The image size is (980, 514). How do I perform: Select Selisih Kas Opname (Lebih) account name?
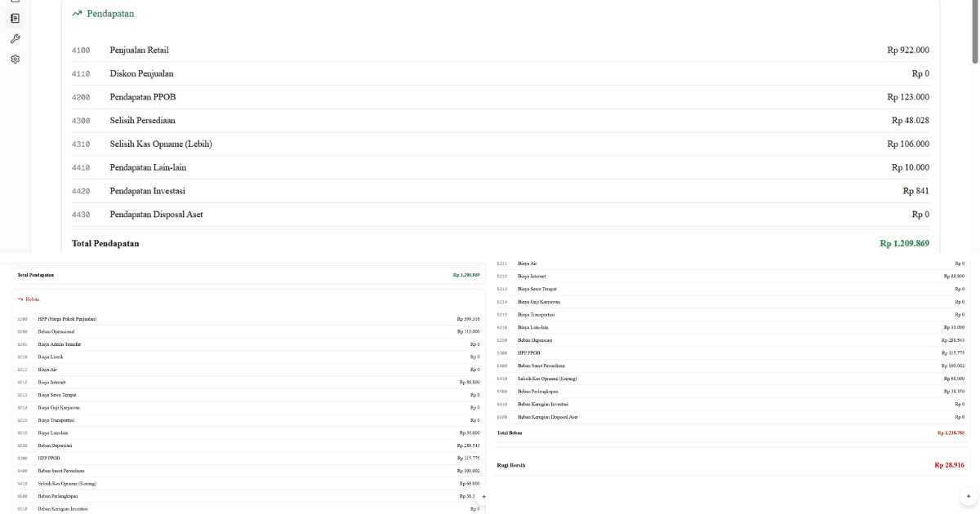click(x=161, y=144)
